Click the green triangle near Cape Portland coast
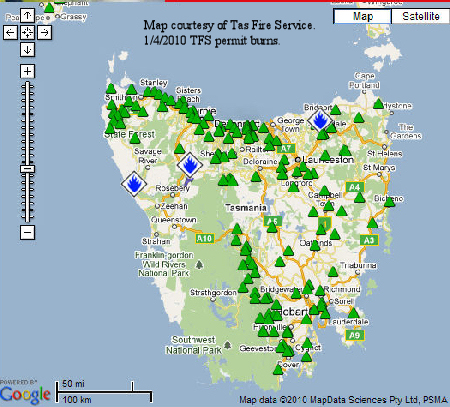The width and height of the screenshot is (450, 407). point(378,103)
